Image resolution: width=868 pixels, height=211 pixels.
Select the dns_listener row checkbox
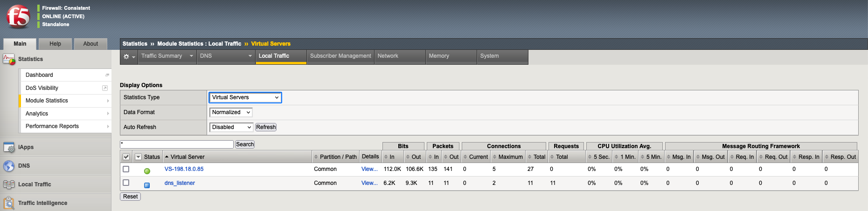126,183
